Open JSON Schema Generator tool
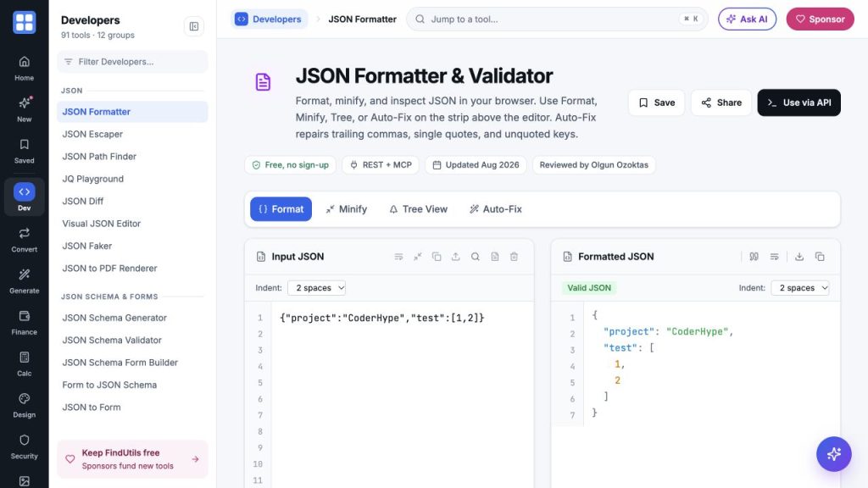The height and width of the screenshot is (488, 868). [x=132, y=318]
